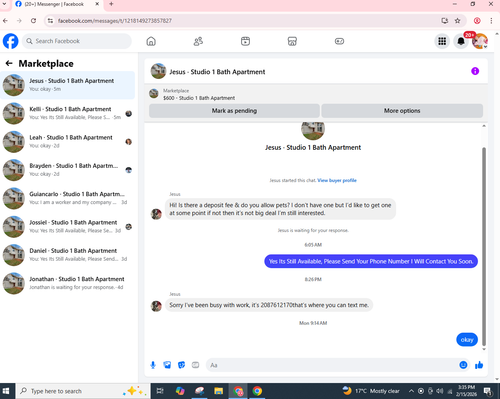Open Chrome three-dot menu

(x=491, y=21)
